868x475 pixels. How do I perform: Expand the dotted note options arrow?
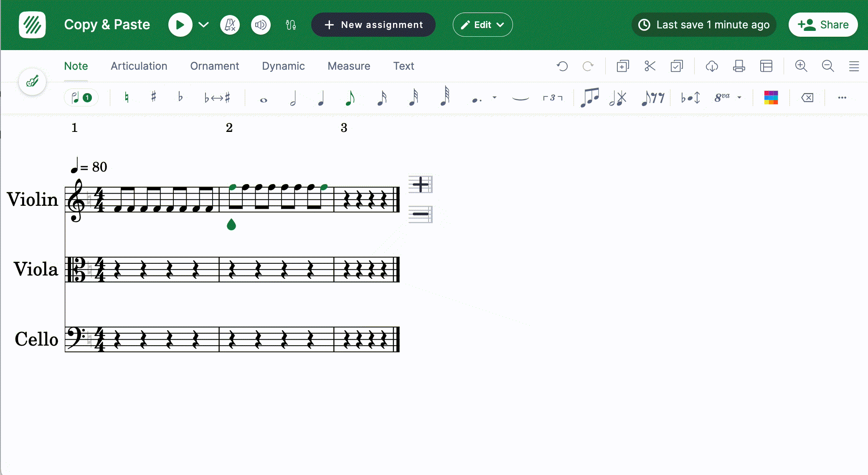pyautogui.click(x=495, y=98)
